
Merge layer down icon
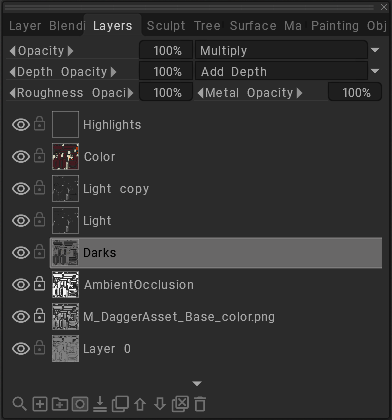[100, 404]
